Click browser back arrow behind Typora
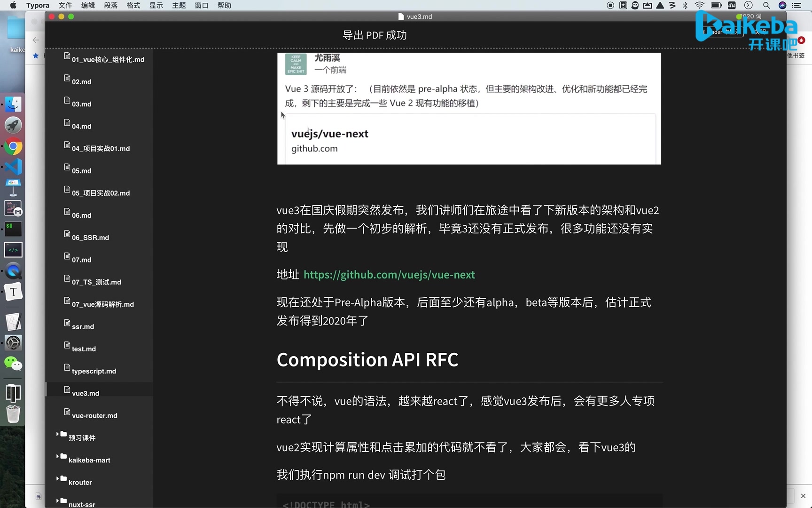 36,40
